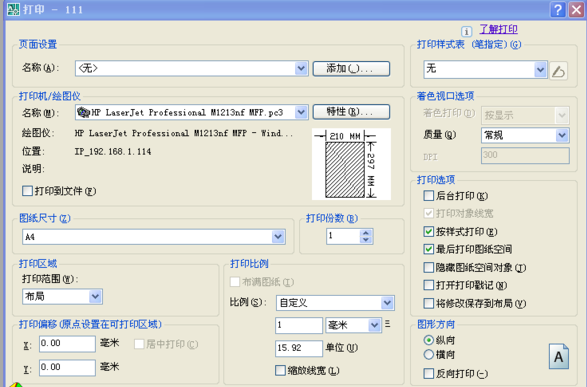Select 横向 orientation radio button
Image resolution: width=587 pixels, height=387 pixels.
(428, 354)
